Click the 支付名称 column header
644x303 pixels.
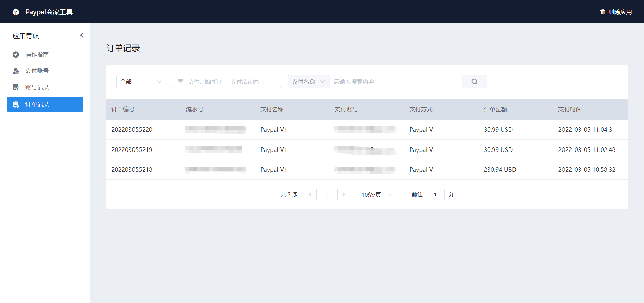(272, 109)
